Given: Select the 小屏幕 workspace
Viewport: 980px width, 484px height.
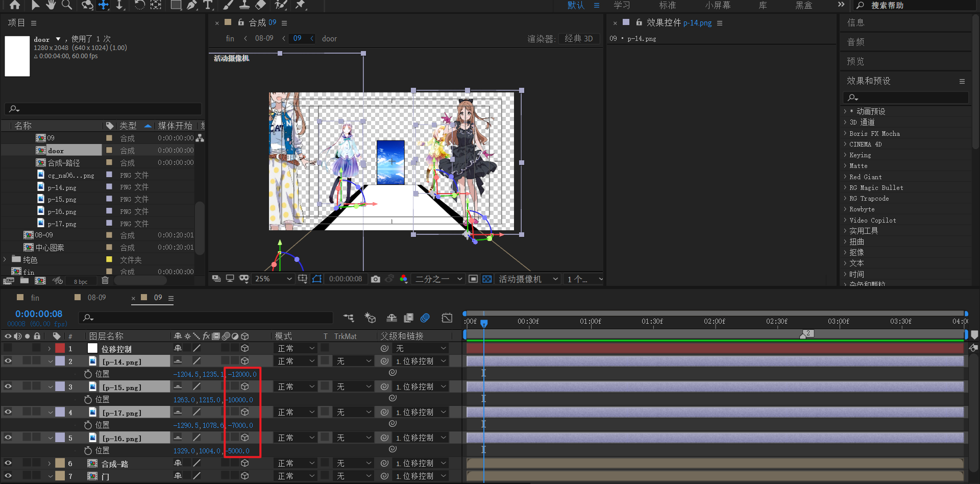Looking at the screenshot, I should tap(718, 5).
